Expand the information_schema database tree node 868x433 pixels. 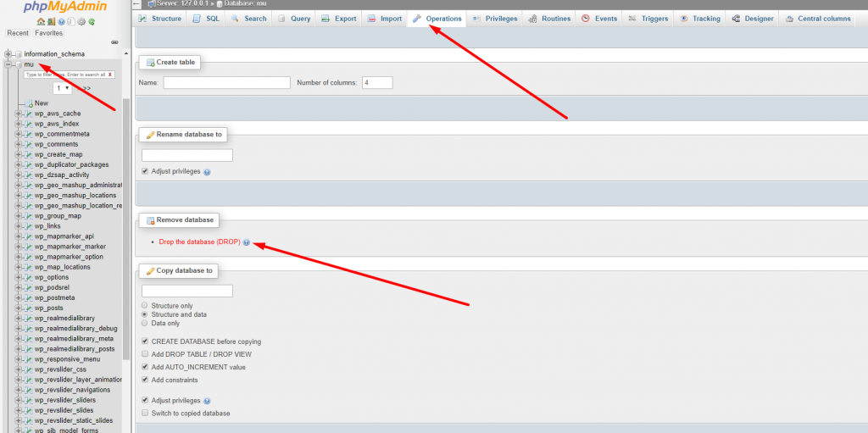coord(8,54)
